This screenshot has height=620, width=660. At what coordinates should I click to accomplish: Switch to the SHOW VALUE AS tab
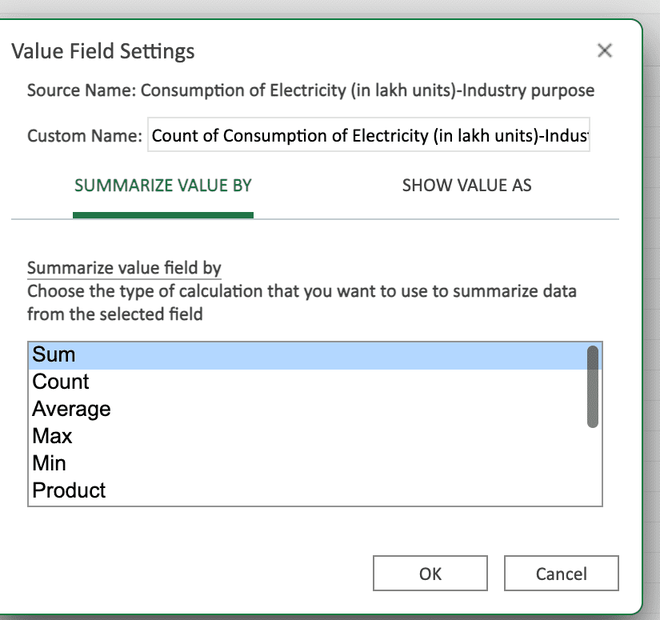point(466,186)
